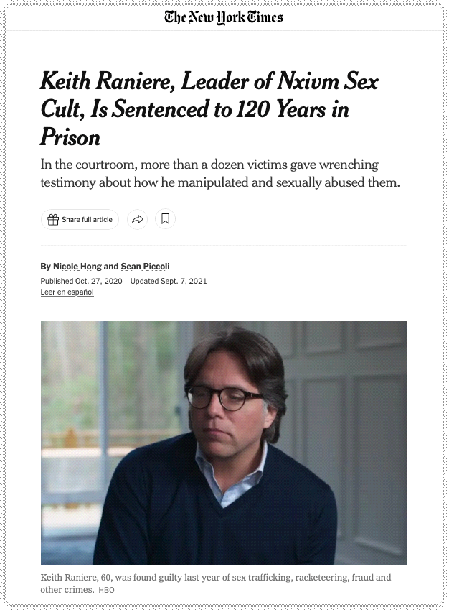449x610 pixels.
Task: Click the "Share full article" button text
Action: 87,219
